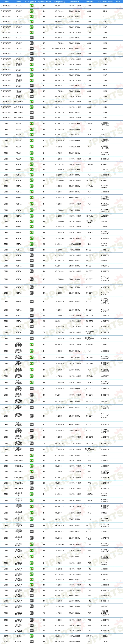Image resolution: width=123 pixels, height=644 pixels.
Task: Click the ON diesel icon in the Mokka 1.6 CDTI row
Action: click(x=32, y=525)
